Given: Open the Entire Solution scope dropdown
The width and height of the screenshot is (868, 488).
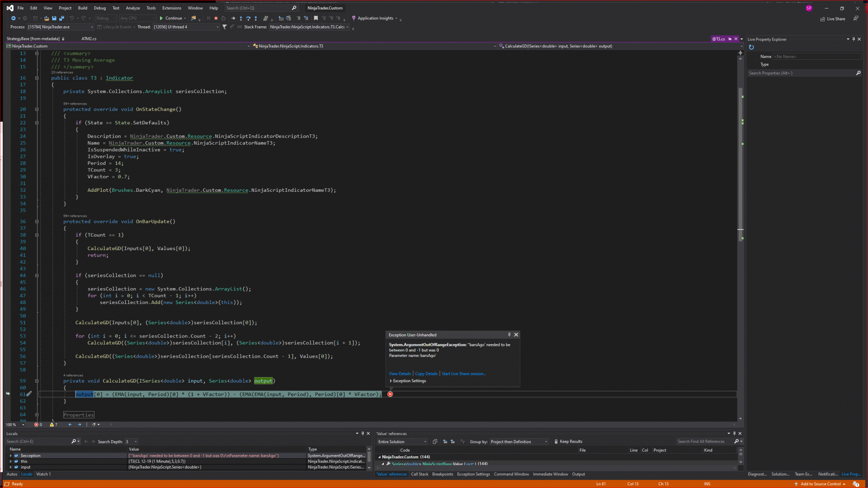Looking at the screenshot, I should [x=402, y=442].
